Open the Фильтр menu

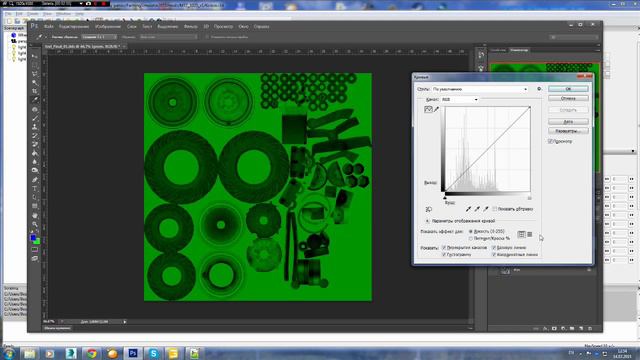click(x=191, y=27)
